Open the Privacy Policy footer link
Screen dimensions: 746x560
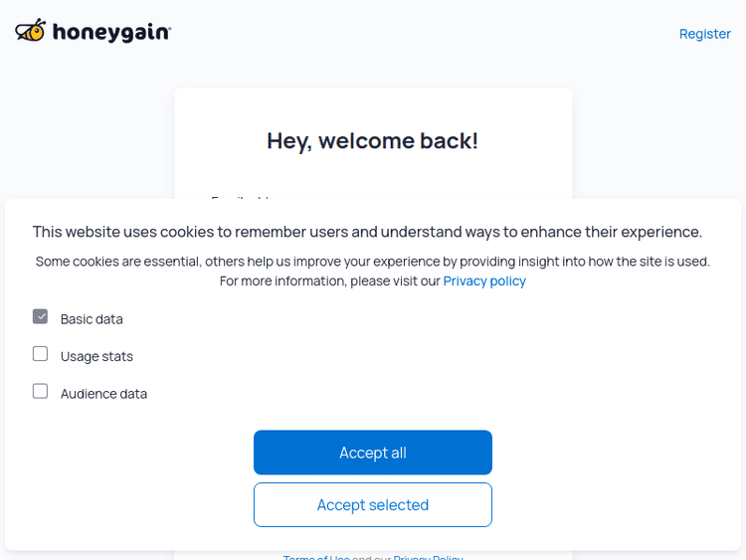click(428, 557)
